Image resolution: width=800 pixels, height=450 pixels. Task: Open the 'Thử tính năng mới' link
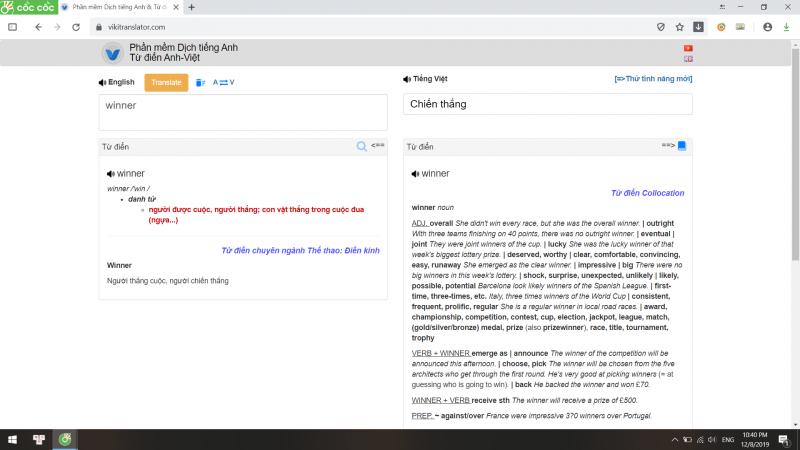click(654, 79)
